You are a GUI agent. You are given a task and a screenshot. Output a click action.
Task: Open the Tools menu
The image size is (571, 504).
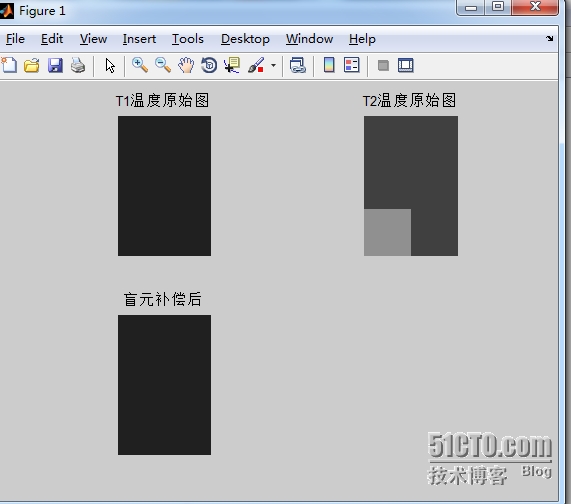188,39
